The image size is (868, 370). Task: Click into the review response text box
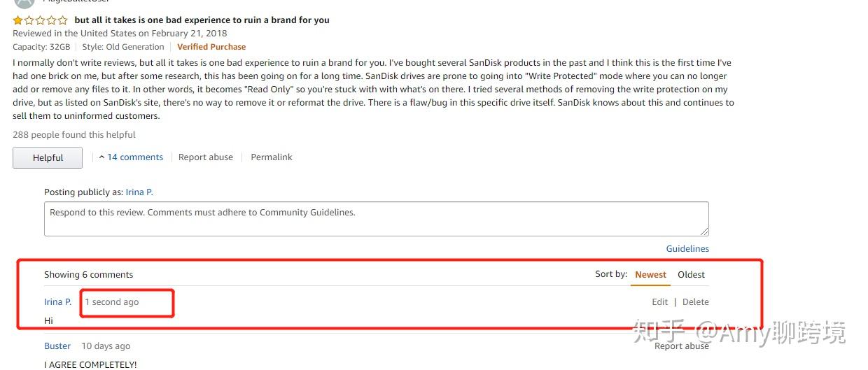(x=376, y=219)
